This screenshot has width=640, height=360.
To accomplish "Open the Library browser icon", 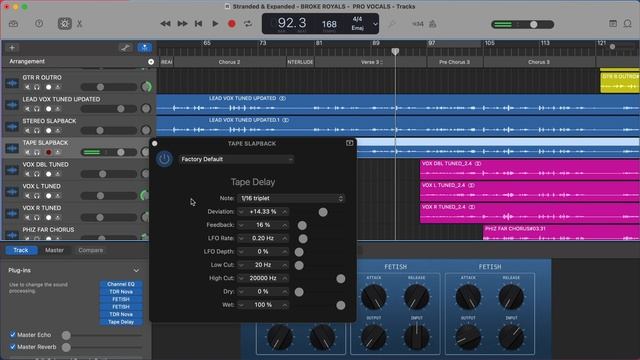I will (13, 24).
